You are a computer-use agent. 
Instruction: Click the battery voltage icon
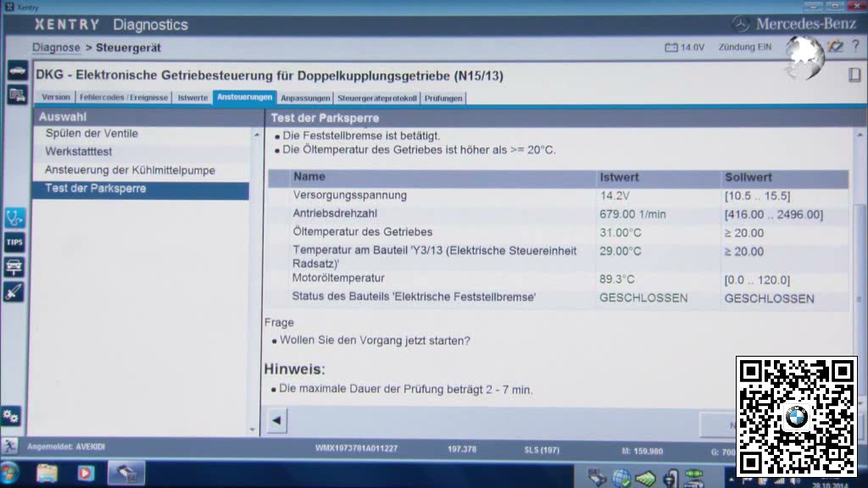(671, 47)
